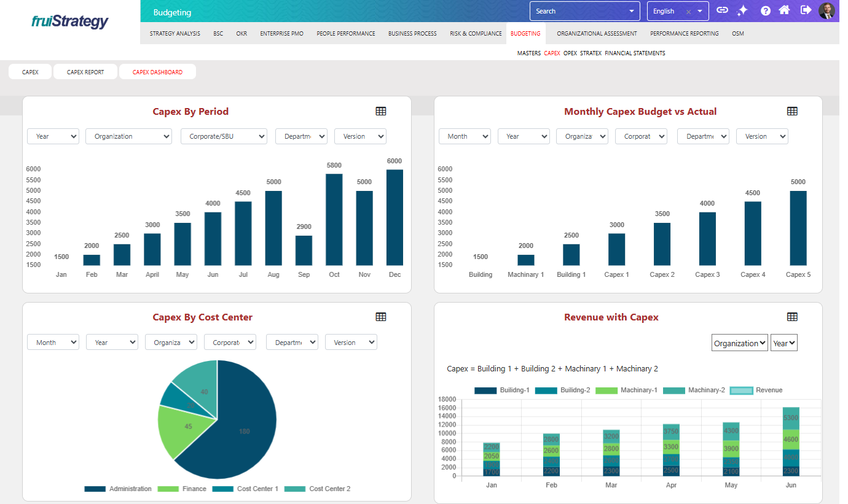This screenshot has height=504, width=848.
Task: Toggle Administration slice in pie chart legend
Action: tap(118, 489)
